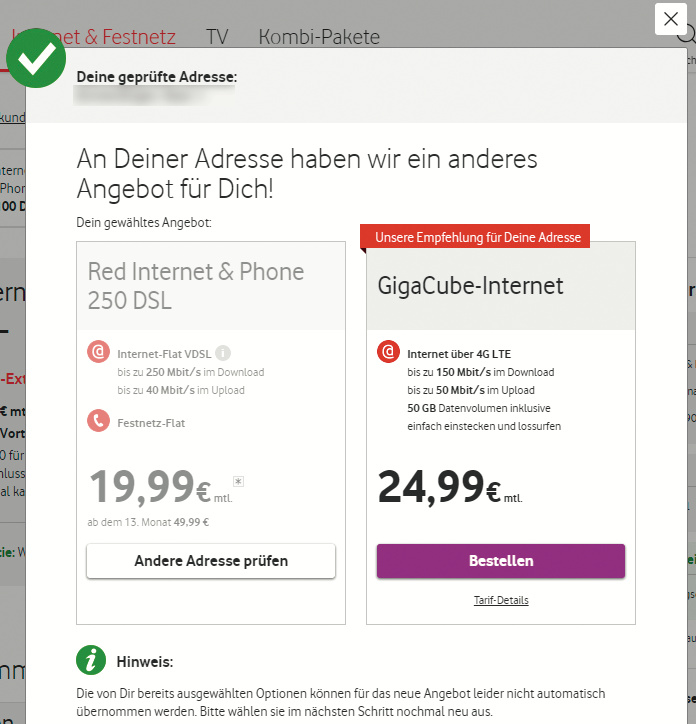
Task: Click the Red Internet & Phone 250 DSL title
Action: (x=196, y=285)
